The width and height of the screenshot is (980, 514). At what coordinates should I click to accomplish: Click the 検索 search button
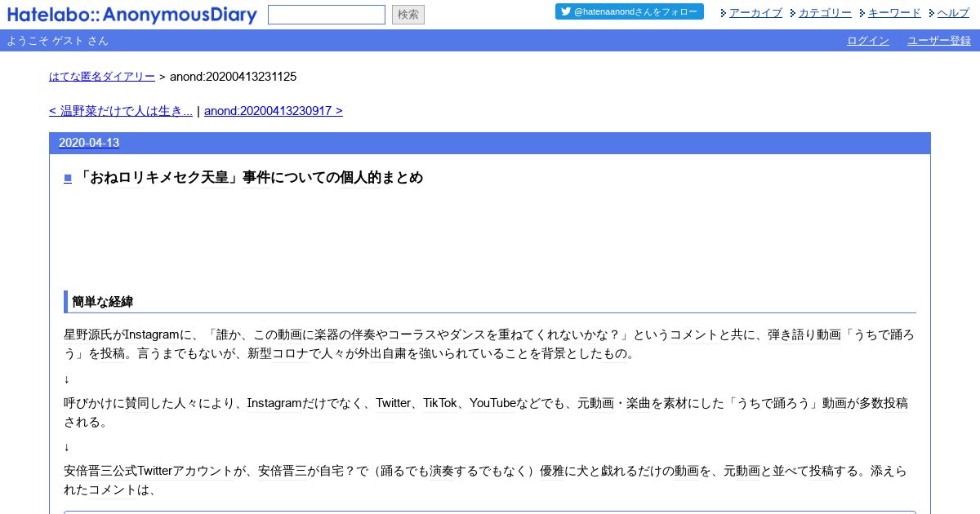(x=408, y=15)
